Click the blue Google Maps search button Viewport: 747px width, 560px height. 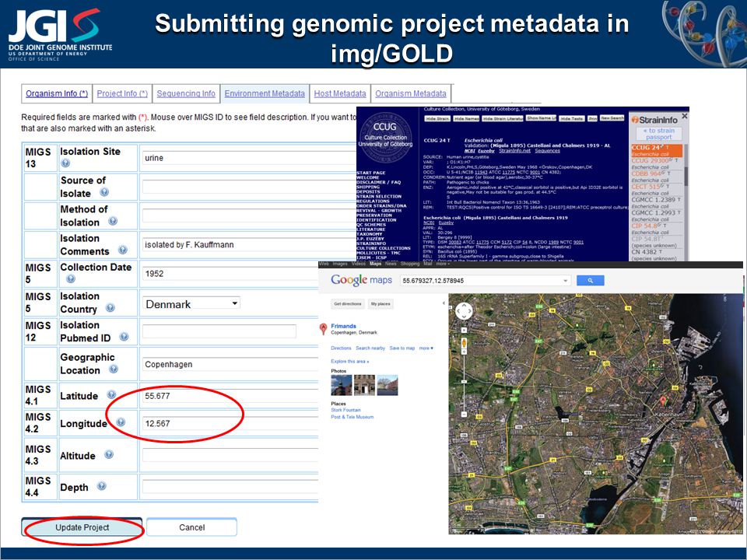(591, 281)
